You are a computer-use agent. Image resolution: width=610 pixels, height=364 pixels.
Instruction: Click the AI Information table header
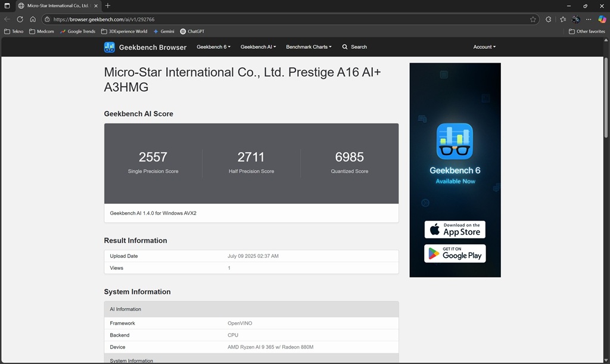point(251,309)
